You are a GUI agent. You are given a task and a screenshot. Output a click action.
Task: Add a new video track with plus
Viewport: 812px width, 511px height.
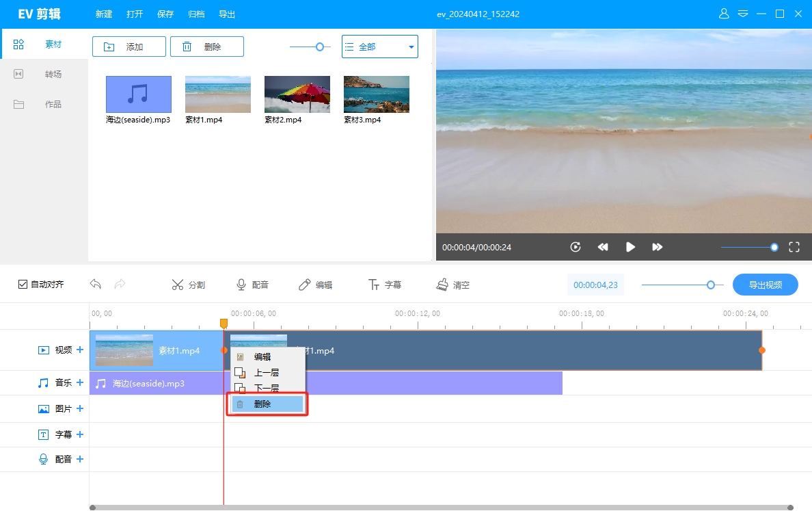[x=80, y=350]
